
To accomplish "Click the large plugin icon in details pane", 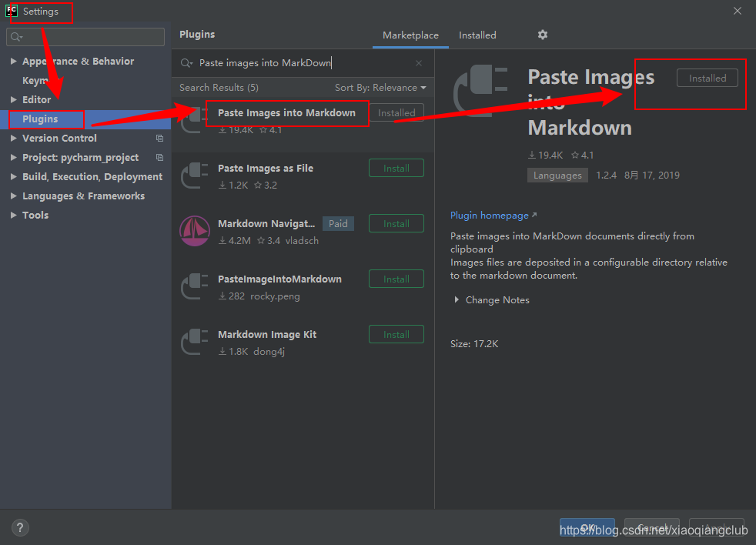I will click(x=481, y=91).
